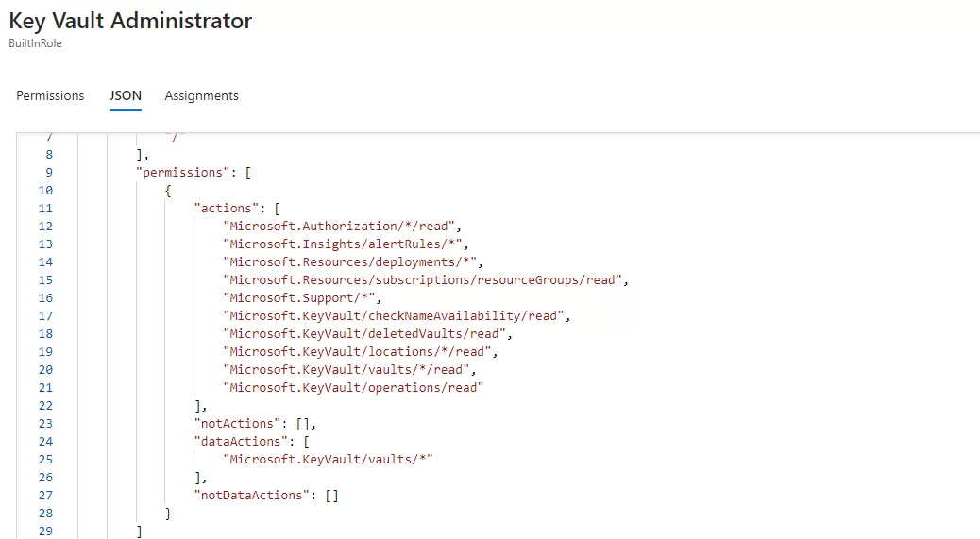Click the checkNameAvailability/read action string
The image size is (980, 539).
tap(397, 315)
